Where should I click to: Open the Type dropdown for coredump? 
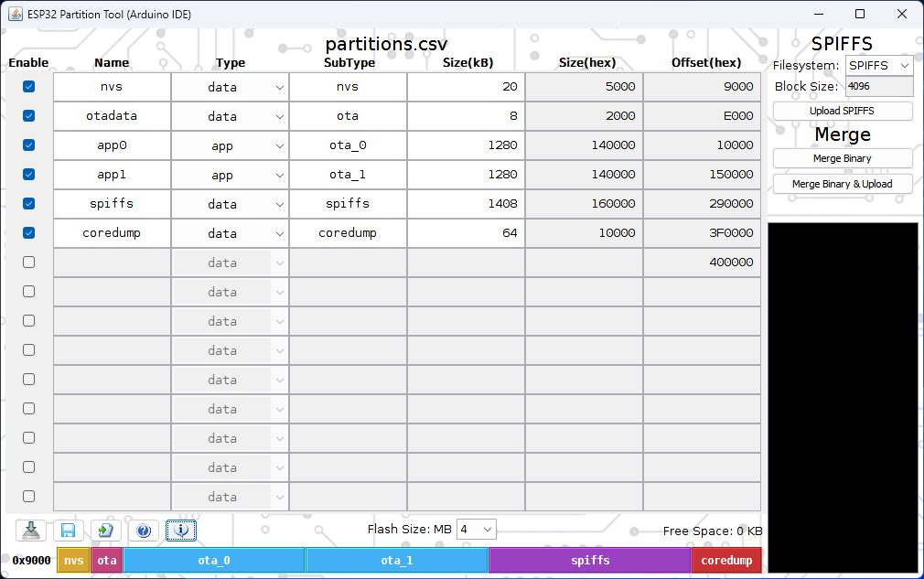pyautogui.click(x=230, y=233)
